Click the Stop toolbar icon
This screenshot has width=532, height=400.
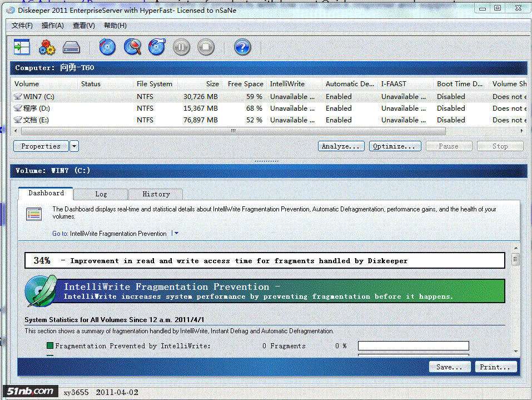point(206,47)
